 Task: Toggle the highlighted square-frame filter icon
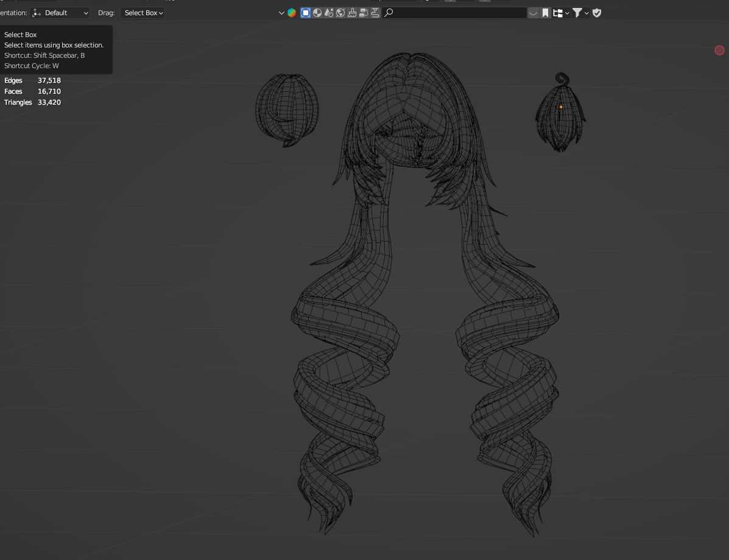[x=306, y=13]
